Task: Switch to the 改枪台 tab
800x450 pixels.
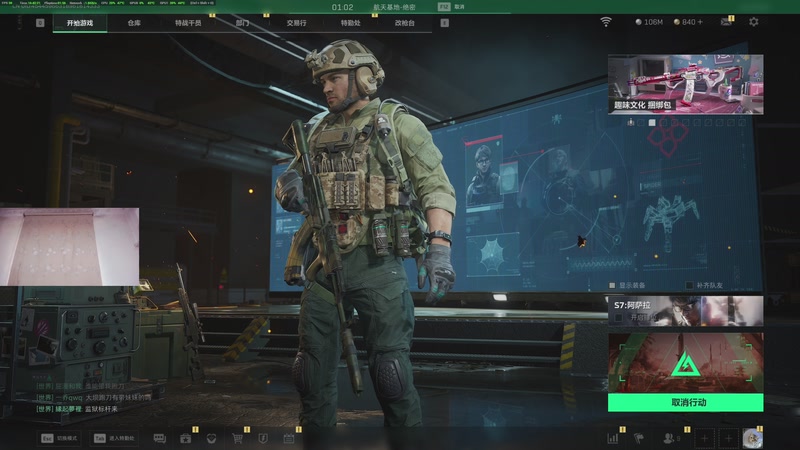Action: click(x=405, y=23)
